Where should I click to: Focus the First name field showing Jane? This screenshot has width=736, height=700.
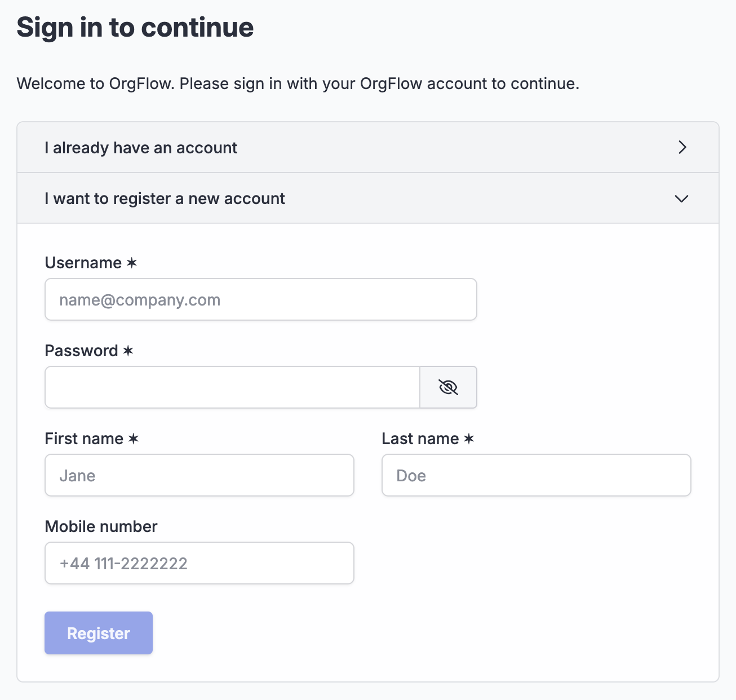pyautogui.click(x=199, y=475)
